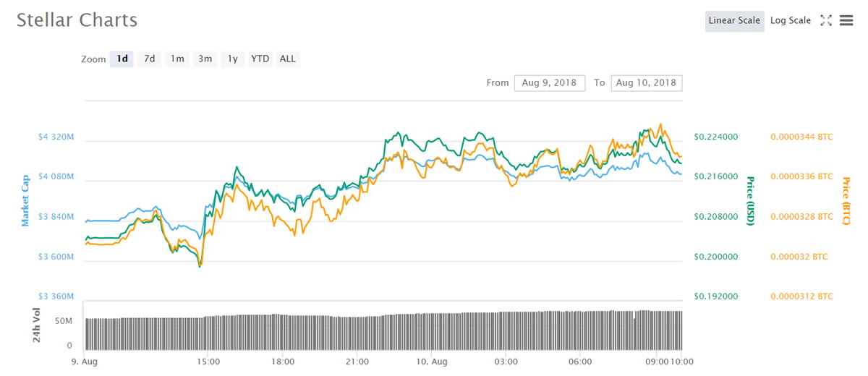Set zoom to 3m
This screenshot has height=376, width=868.
point(205,59)
